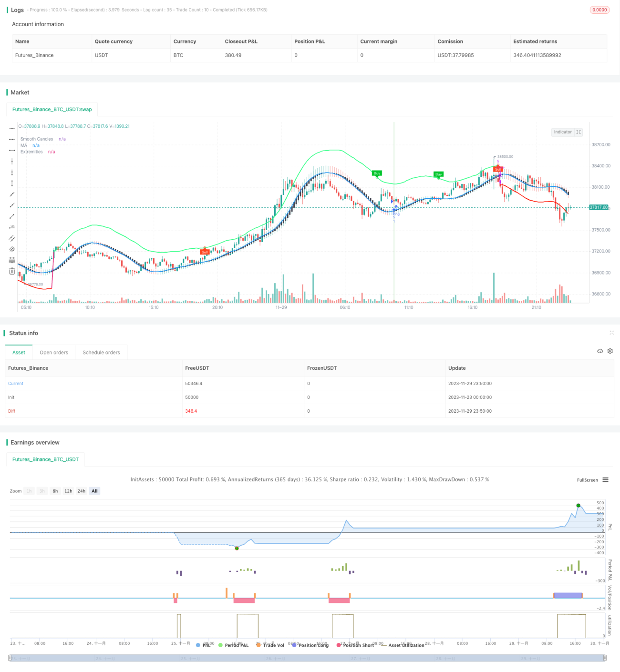
Task: Toggle PnL series in chart legend
Action: point(203,645)
